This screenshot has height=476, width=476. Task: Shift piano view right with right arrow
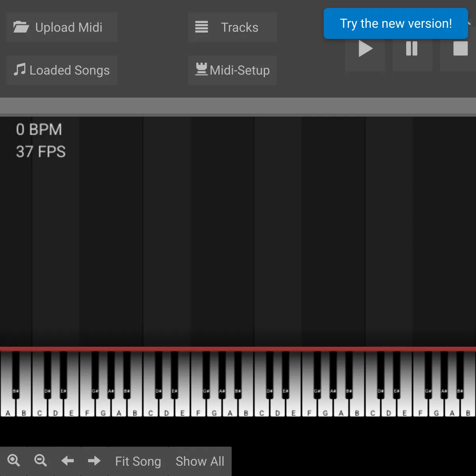[94, 461]
